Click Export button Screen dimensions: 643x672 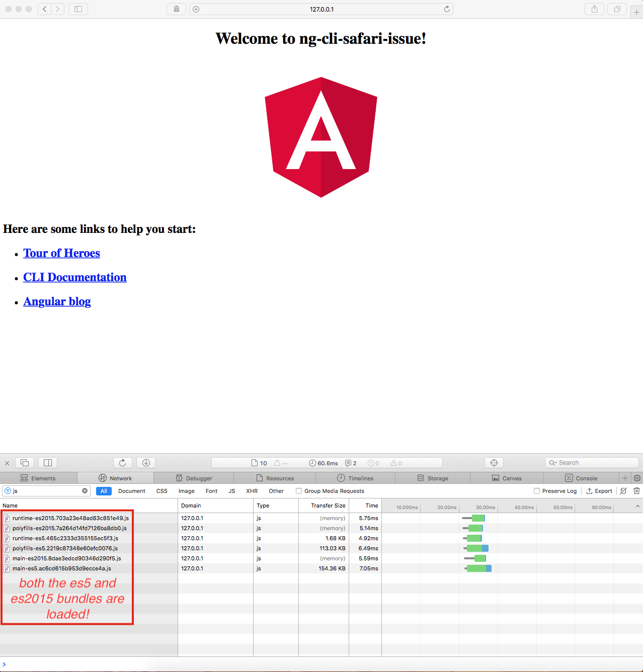coord(599,491)
